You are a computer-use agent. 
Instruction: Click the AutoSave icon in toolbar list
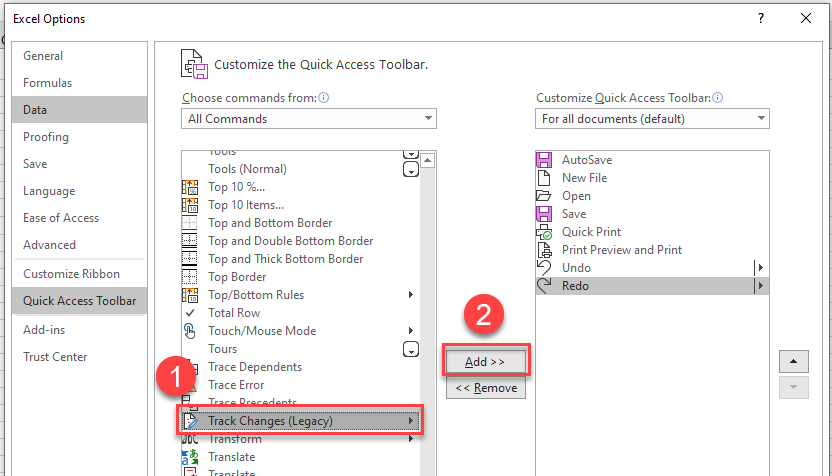coord(544,160)
